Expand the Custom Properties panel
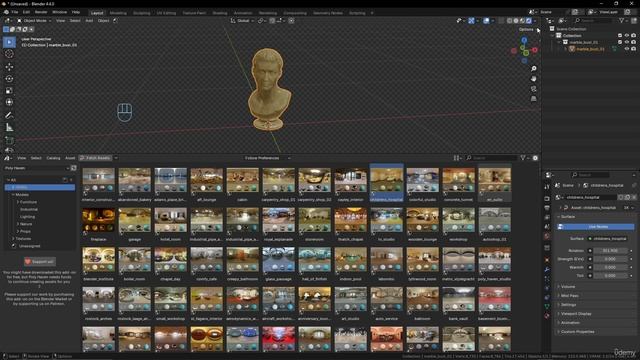640x360 pixels. pyautogui.click(x=578, y=331)
